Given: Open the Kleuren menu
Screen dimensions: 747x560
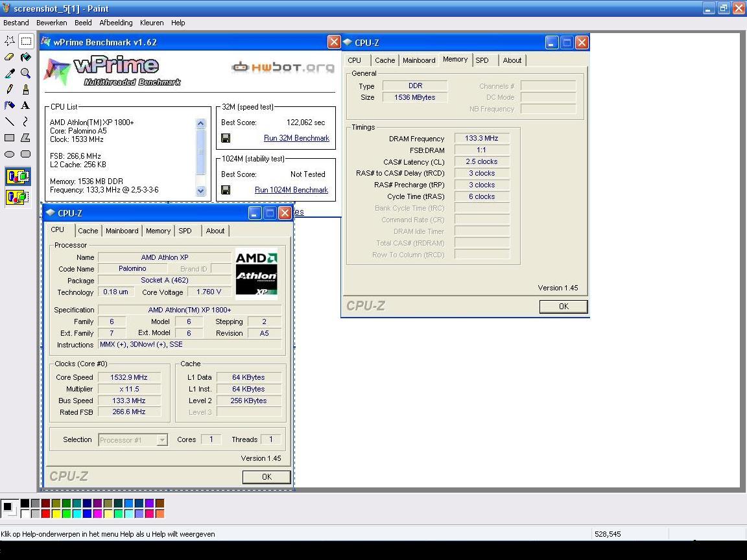Looking at the screenshot, I should point(152,23).
